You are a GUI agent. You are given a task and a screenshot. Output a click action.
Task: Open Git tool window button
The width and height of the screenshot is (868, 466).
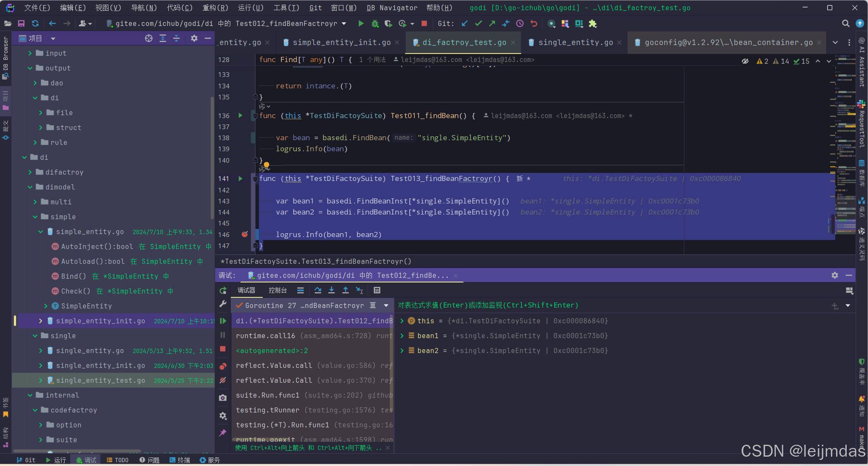pos(26,460)
